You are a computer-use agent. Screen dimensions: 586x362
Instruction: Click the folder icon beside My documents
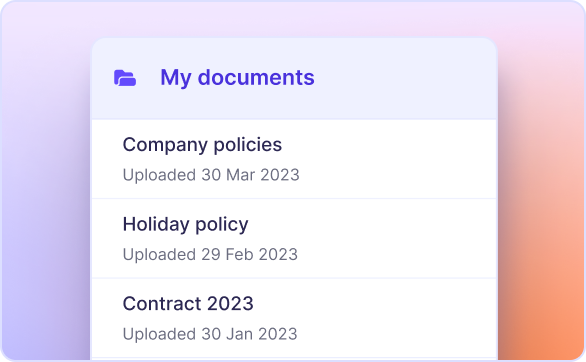coord(125,78)
